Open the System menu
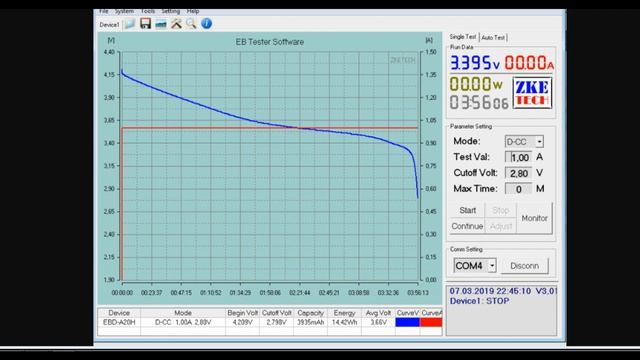The width and height of the screenshot is (640, 360). pos(124,11)
